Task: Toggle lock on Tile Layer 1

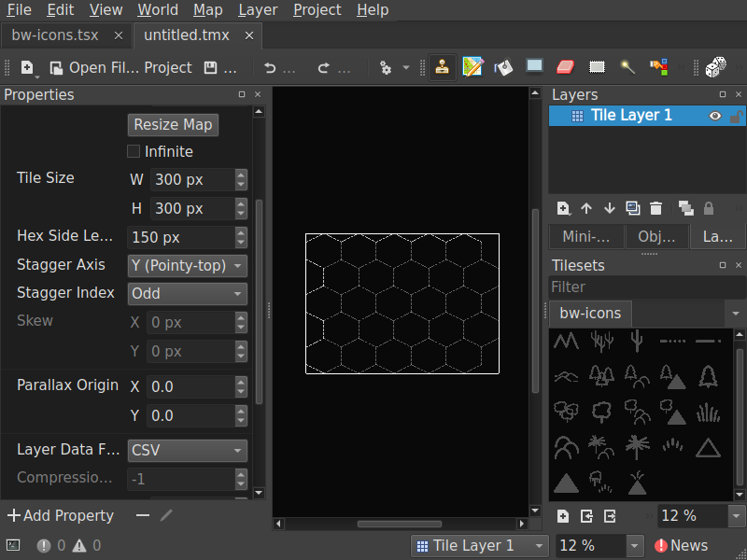Action: coord(736,116)
